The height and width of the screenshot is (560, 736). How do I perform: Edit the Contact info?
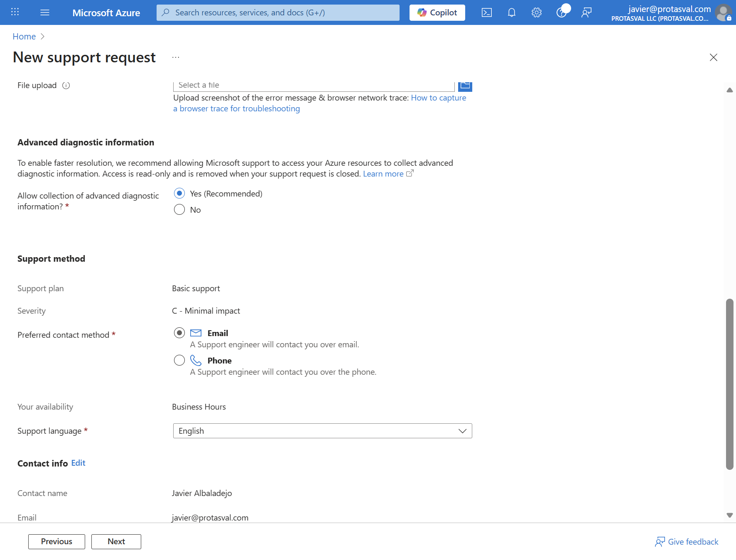[78, 463]
